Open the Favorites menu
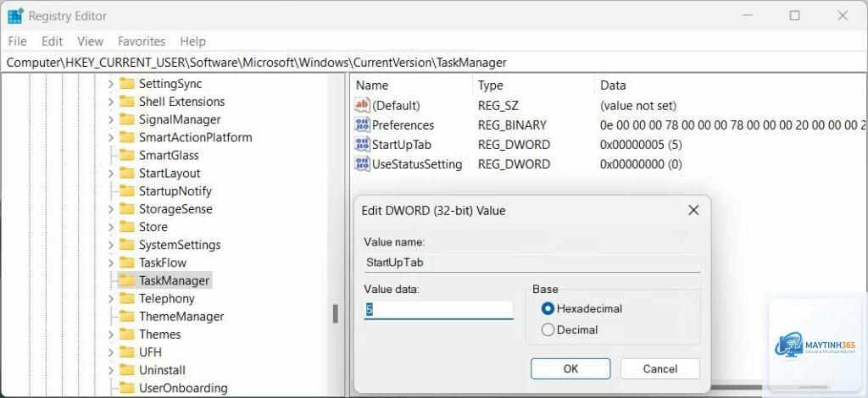Screen dimensions: 868x398 point(142,41)
